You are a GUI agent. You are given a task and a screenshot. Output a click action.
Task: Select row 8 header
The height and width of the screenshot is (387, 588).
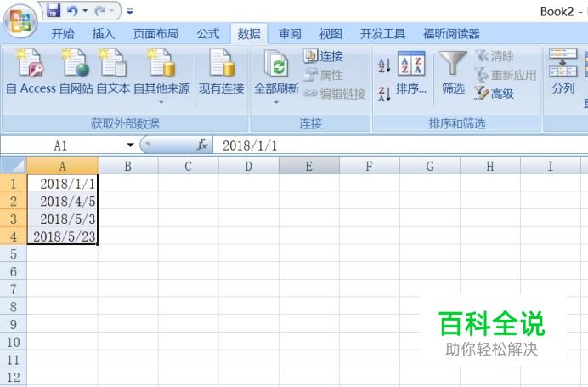(x=14, y=307)
